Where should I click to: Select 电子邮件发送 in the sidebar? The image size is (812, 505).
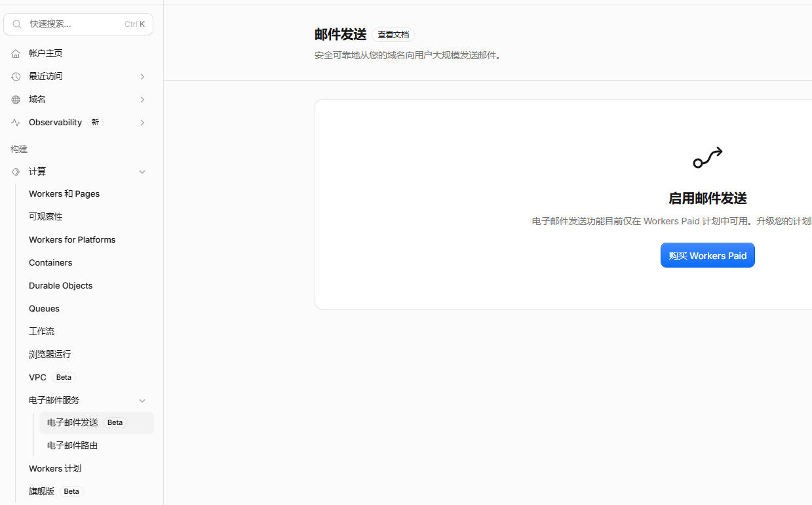pyautogui.click(x=96, y=423)
